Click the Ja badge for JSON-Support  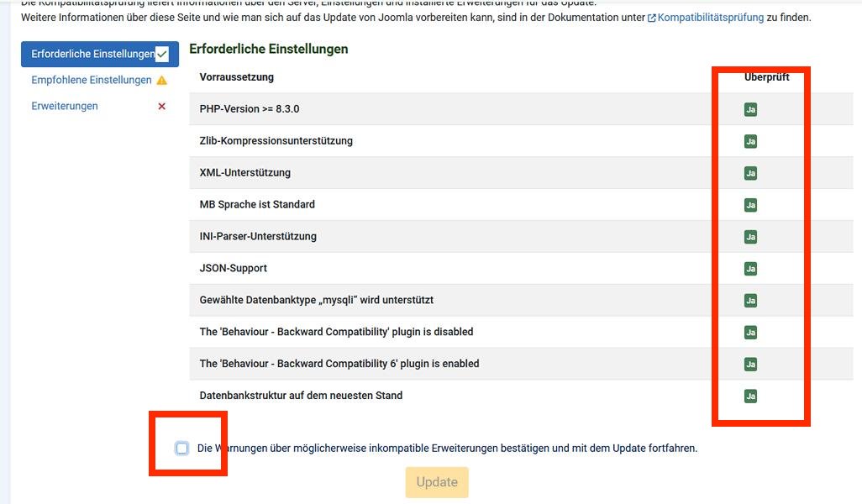(x=749, y=268)
